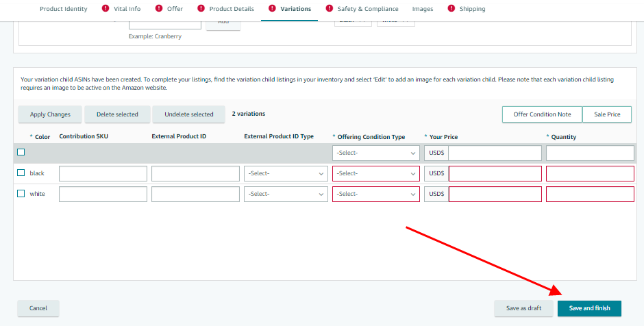Click the error icon beside Offer tab
644x326 pixels.
click(x=159, y=8)
